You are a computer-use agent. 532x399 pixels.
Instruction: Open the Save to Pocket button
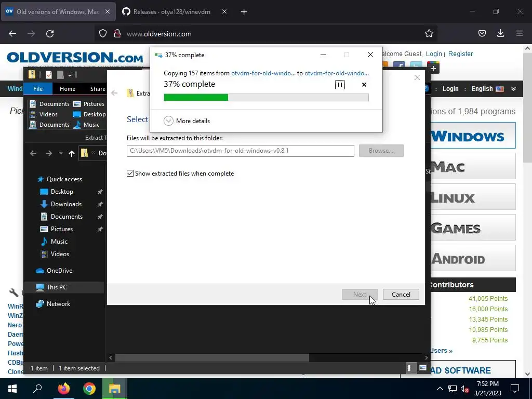pyautogui.click(x=482, y=34)
